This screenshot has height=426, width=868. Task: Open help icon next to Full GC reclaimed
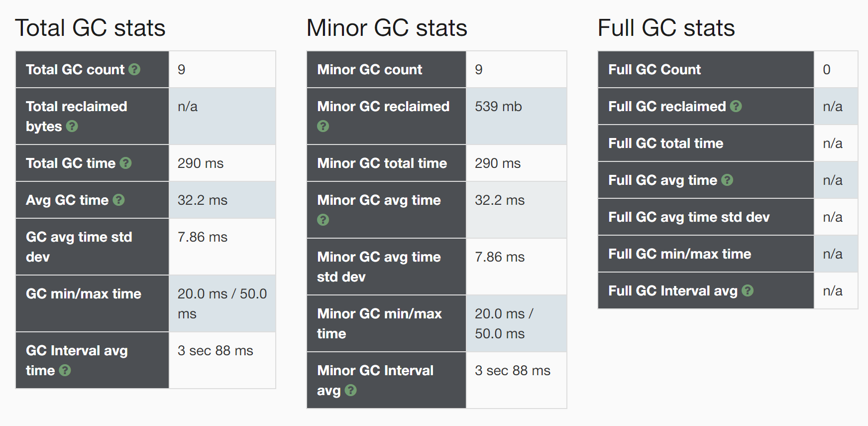736,106
